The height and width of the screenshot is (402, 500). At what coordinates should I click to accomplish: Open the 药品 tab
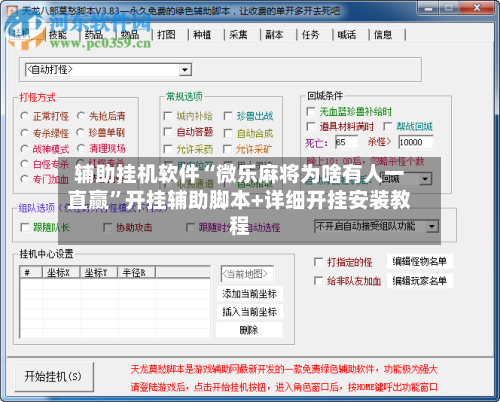click(94, 35)
